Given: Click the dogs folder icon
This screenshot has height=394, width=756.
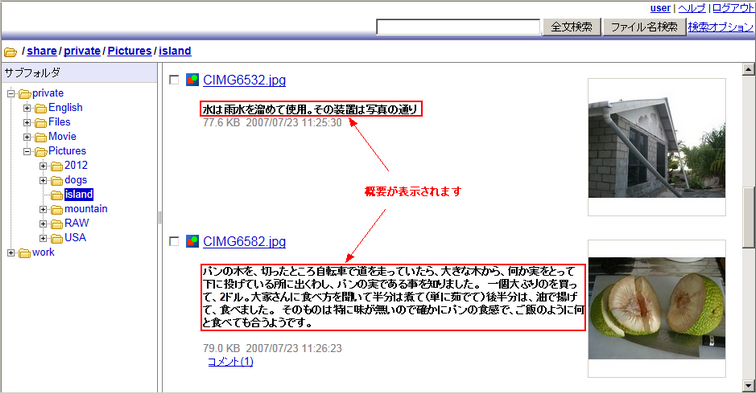Looking at the screenshot, I should click(57, 180).
